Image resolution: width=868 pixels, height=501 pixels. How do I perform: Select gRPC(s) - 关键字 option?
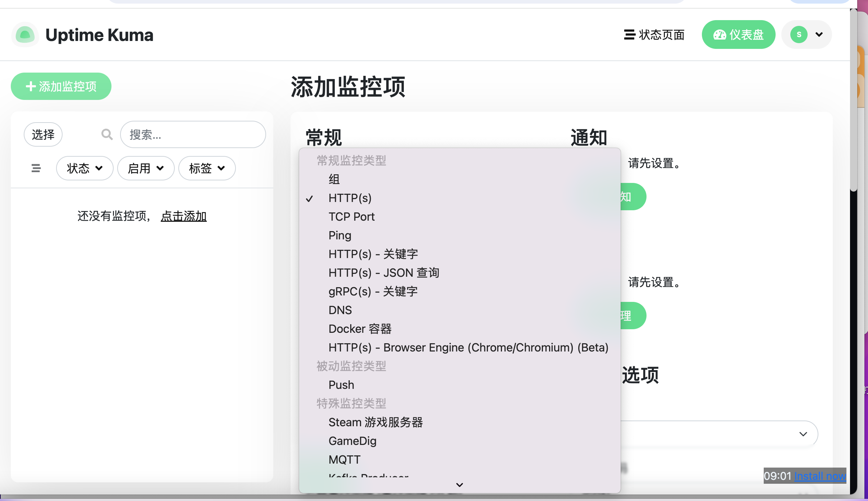click(x=460, y=291)
